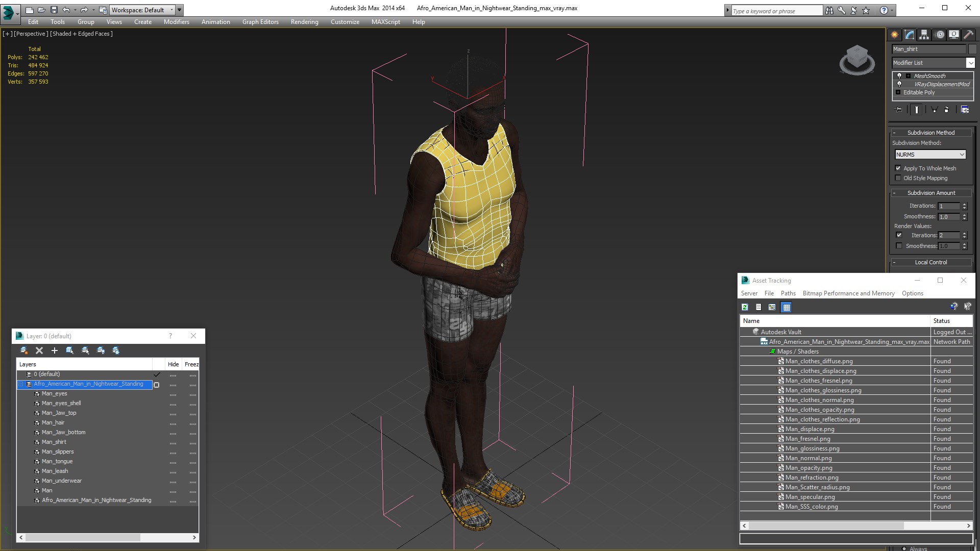Open the Motion command panel tab
This screenshot has width=980, height=551.
coord(940,35)
